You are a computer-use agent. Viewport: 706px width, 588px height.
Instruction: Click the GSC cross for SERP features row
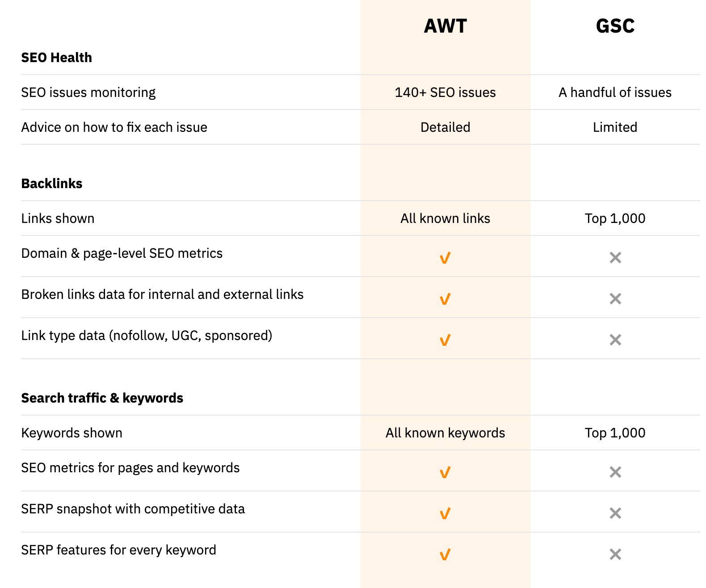tap(615, 554)
